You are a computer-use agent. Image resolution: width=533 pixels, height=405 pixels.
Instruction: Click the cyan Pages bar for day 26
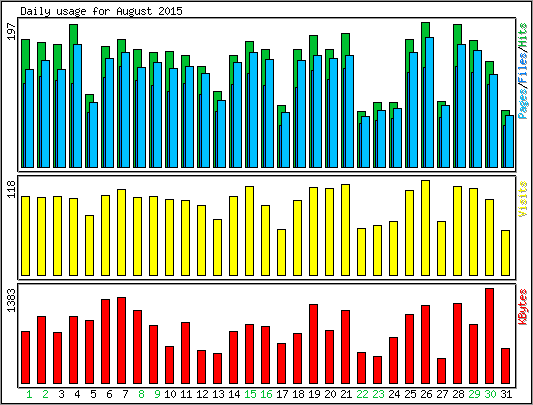(429, 102)
